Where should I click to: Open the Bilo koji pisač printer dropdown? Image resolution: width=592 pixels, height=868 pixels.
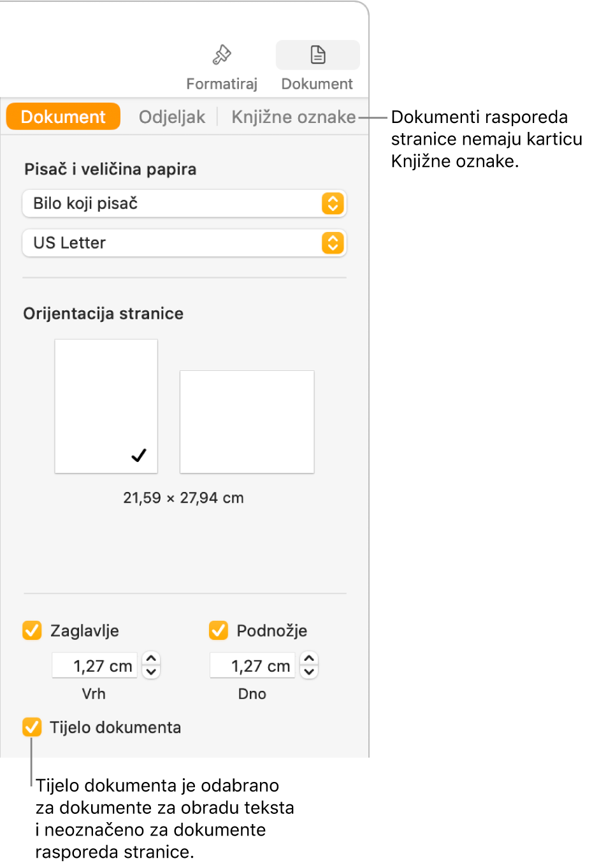[184, 204]
